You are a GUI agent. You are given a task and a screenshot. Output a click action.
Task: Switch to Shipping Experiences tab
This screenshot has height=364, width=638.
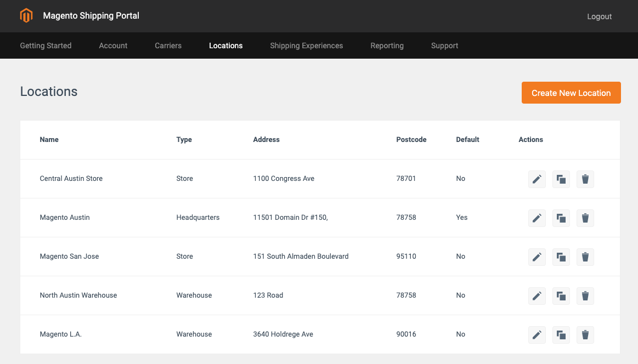tap(307, 46)
